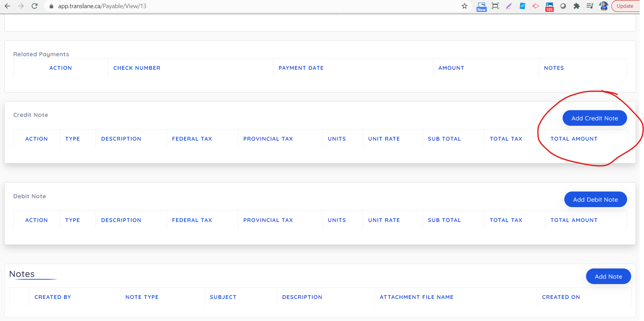Image resolution: width=644 pixels, height=321 pixels.
Task: Click the Add Credit Note button
Action: pyautogui.click(x=594, y=118)
